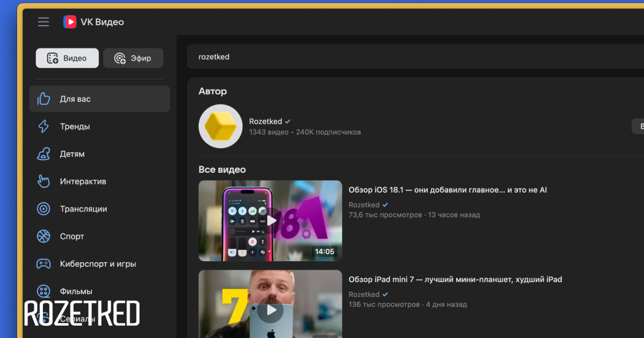644x338 pixels.
Task: Click the Спорт basketball icon
Action: pyautogui.click(x=43, y=236)
